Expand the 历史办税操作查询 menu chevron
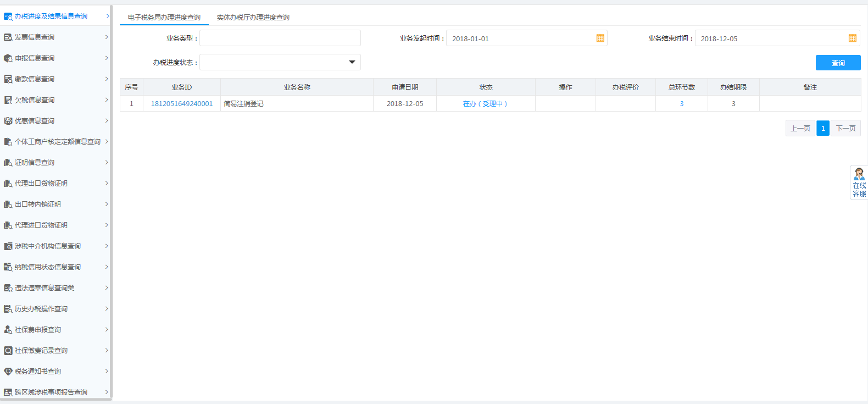 (107, 309)
